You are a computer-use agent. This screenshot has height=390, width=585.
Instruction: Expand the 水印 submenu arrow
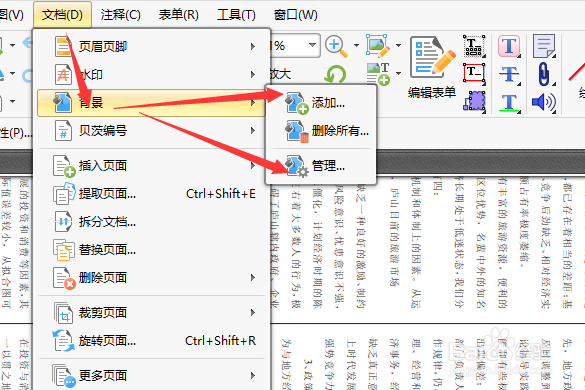pos(253,75)
